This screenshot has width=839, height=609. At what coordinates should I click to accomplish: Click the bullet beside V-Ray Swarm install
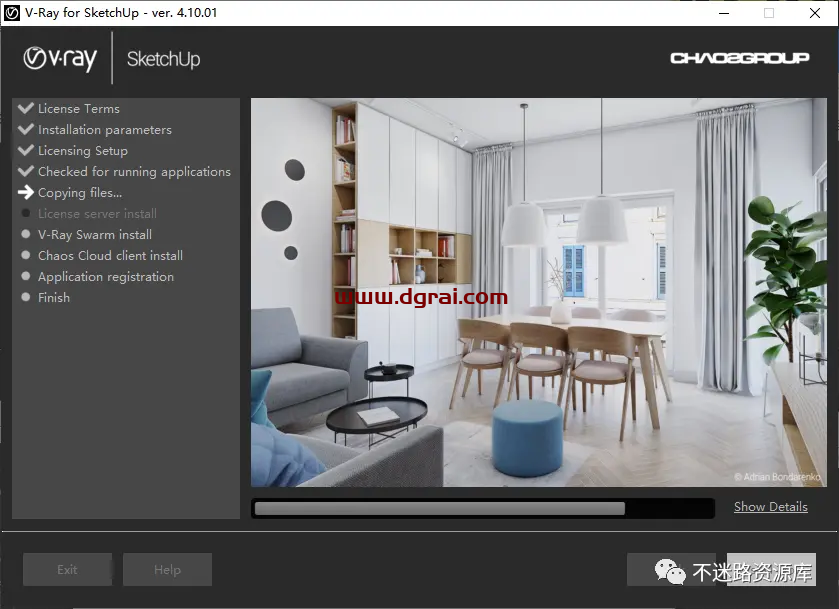tap(25, 234)
